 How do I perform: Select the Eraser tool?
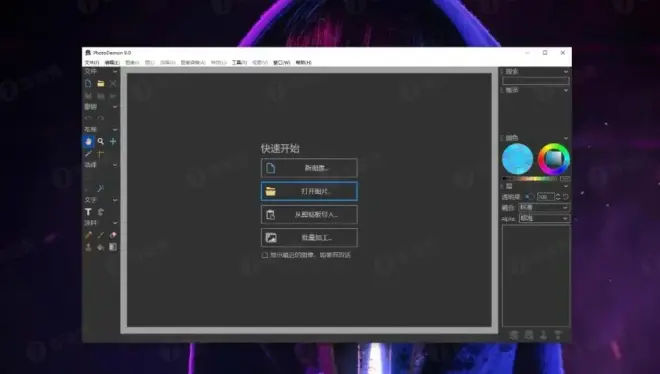tap(113, 235)
